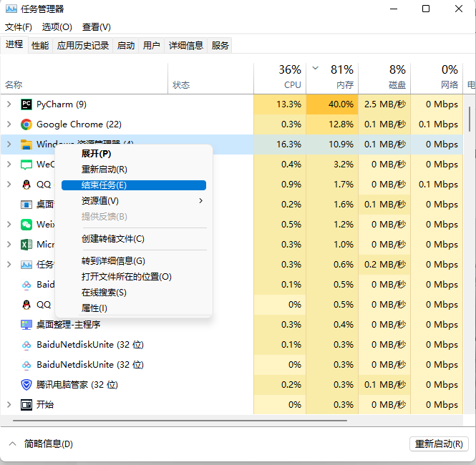
Task: Select the 腾讯电脑管家 (32 位) process row
Action: (x=232, y=385)
